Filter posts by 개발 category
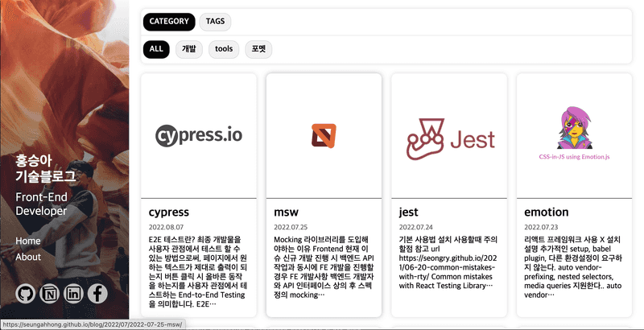 [189, 49]
